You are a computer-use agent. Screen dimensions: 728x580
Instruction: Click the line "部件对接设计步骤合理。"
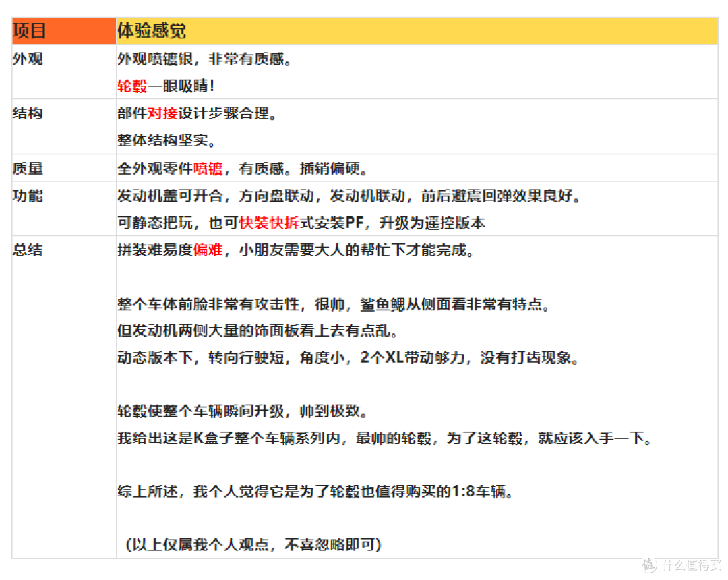click(198, 113)
